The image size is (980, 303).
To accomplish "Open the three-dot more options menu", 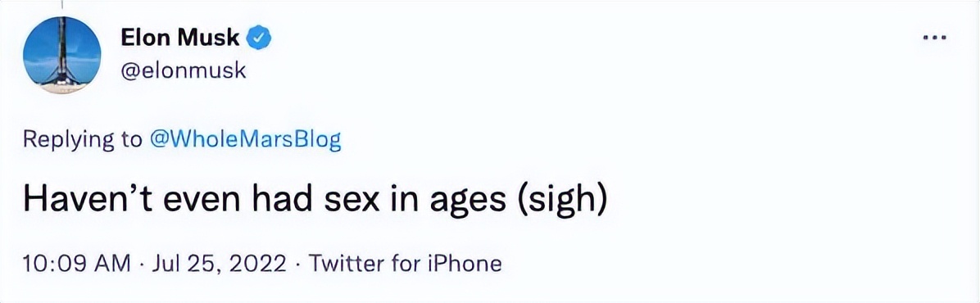I will (x=936, y=38).
